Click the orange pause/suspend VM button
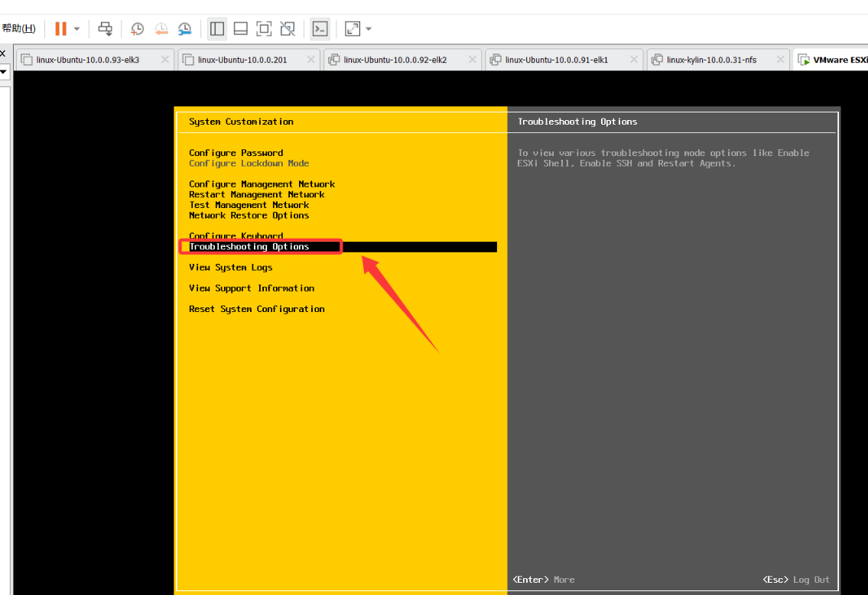The height and width of the screenshot is (595, 868). pyautogui.click(x=60, y=29)
